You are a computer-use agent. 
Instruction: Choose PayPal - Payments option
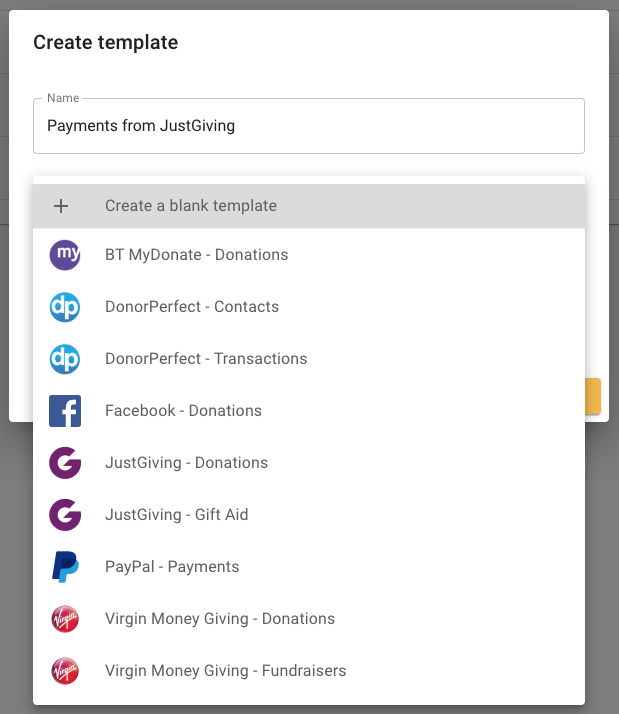pos(172,567)
